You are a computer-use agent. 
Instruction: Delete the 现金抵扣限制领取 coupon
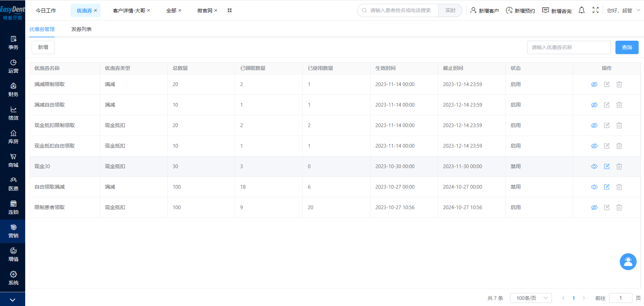[619, 125]
